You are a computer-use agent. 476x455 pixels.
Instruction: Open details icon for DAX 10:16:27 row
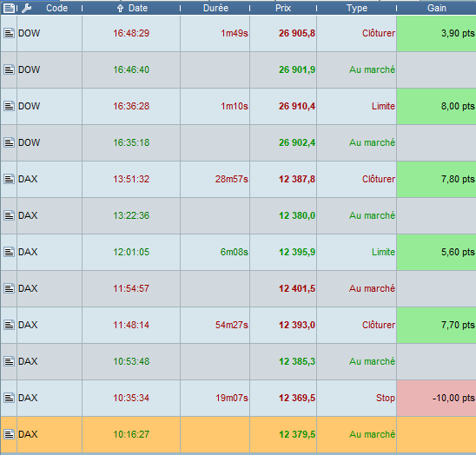coord(9,434)
